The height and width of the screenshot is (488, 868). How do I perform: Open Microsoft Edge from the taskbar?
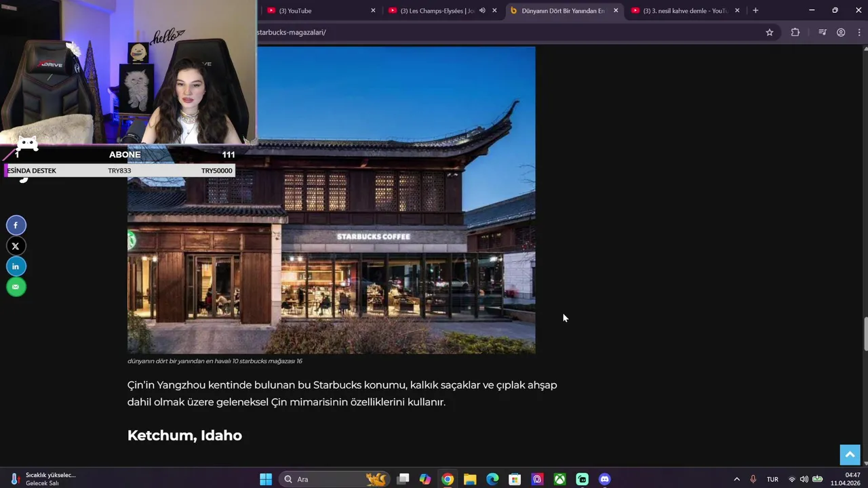492,479
